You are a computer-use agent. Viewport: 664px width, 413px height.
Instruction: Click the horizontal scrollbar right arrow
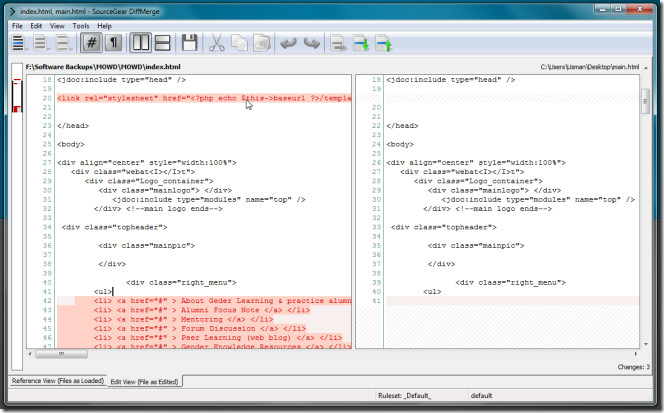pos(636,354)
